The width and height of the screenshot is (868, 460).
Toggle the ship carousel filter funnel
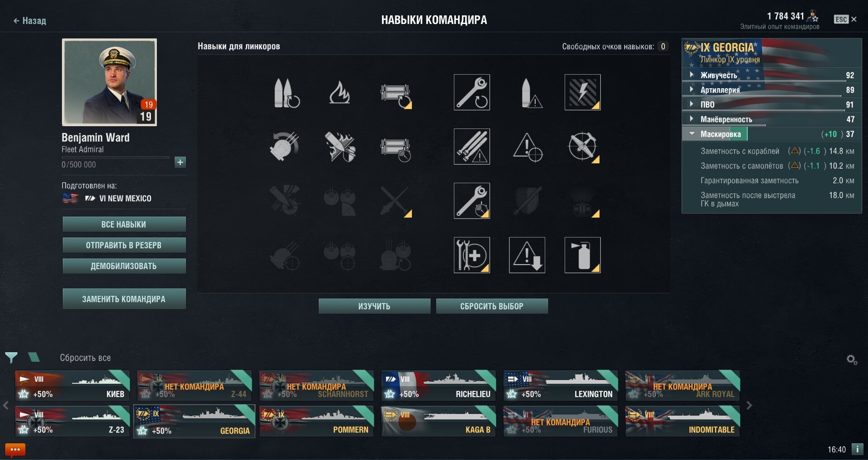coord(11,358)
